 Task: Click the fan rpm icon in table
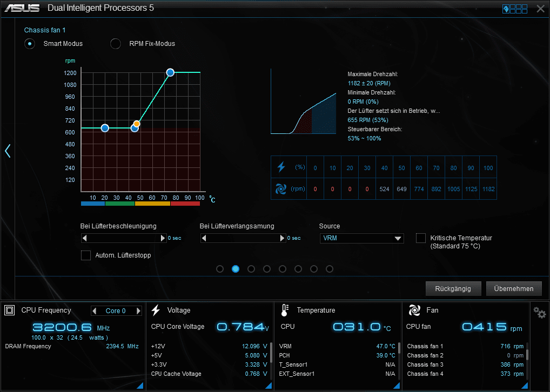click(x=280, y=189)
